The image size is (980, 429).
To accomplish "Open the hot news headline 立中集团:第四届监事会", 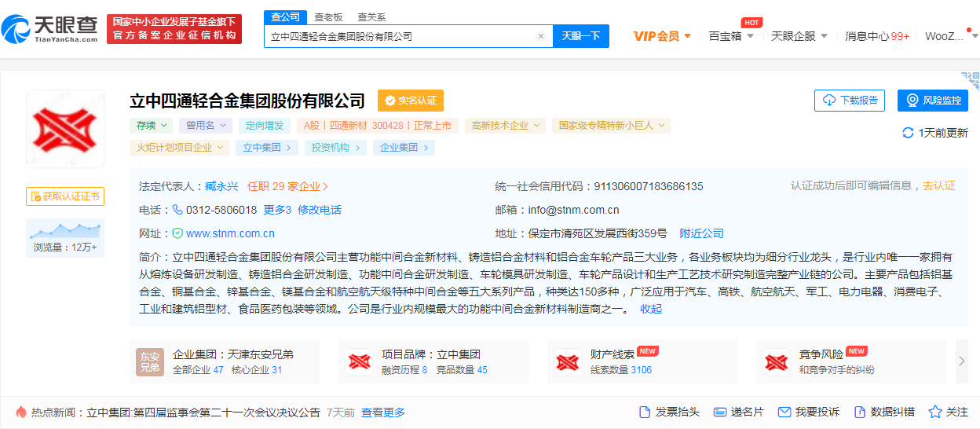I will point(203,412).
